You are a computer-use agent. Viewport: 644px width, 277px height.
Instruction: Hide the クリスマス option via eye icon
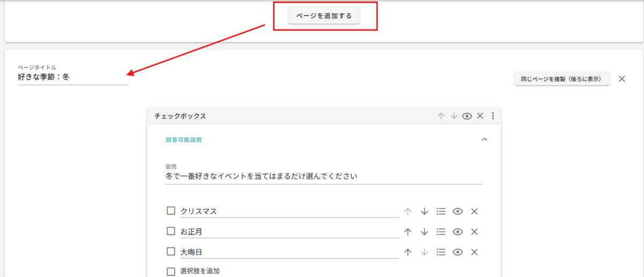(458, 212)
